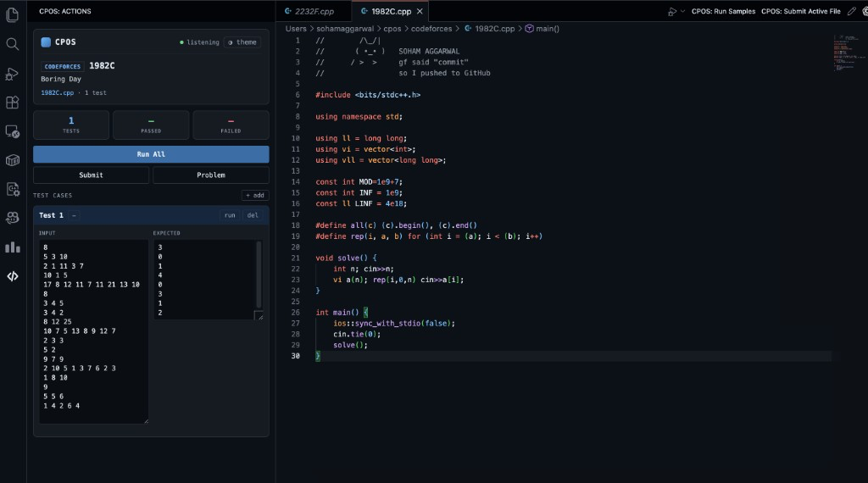Click the 'const int MOD=1e9+7;' line
Image resolution: width=868 pixels, height=483 pixels.
[x=359, y=182]
